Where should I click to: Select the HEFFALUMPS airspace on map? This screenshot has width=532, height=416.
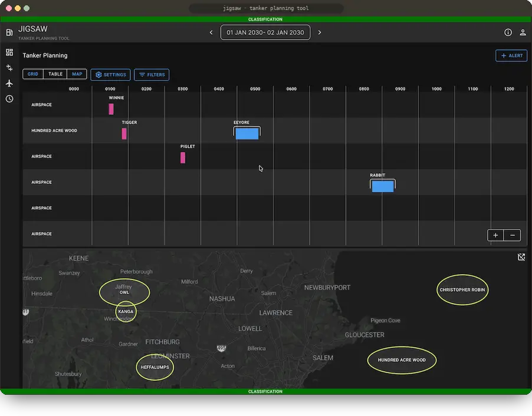tap(155, 367)
